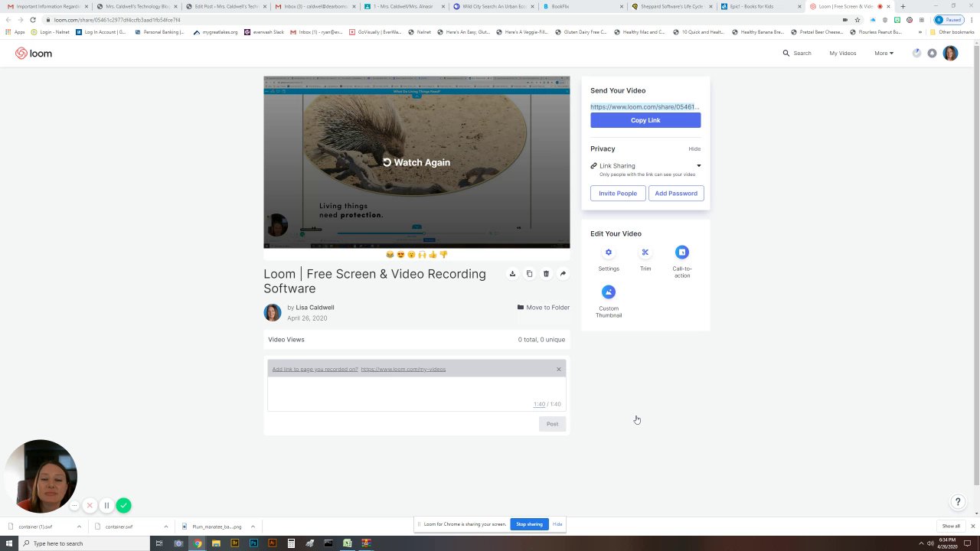Open author Lisa Caldwell's name link
This screenshot has width=980, height=551.
tap(315, 308)
